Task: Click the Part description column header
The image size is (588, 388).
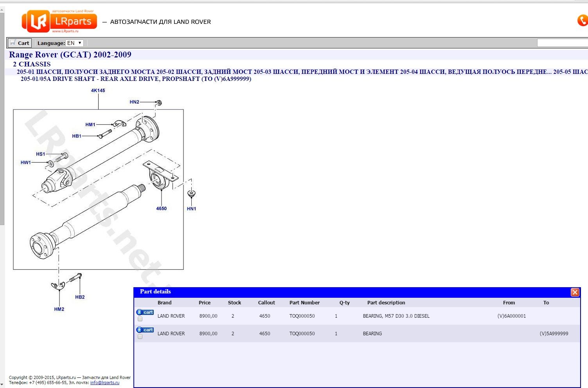Action: 386,303
